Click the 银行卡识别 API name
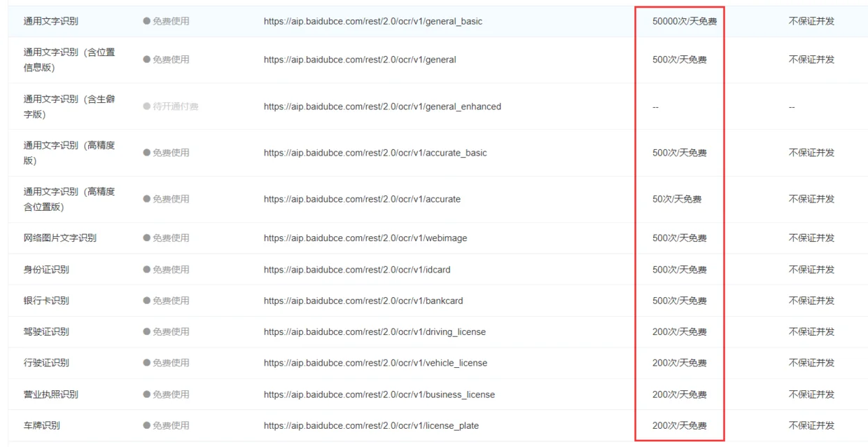868x447 pixels. (46, 301)
